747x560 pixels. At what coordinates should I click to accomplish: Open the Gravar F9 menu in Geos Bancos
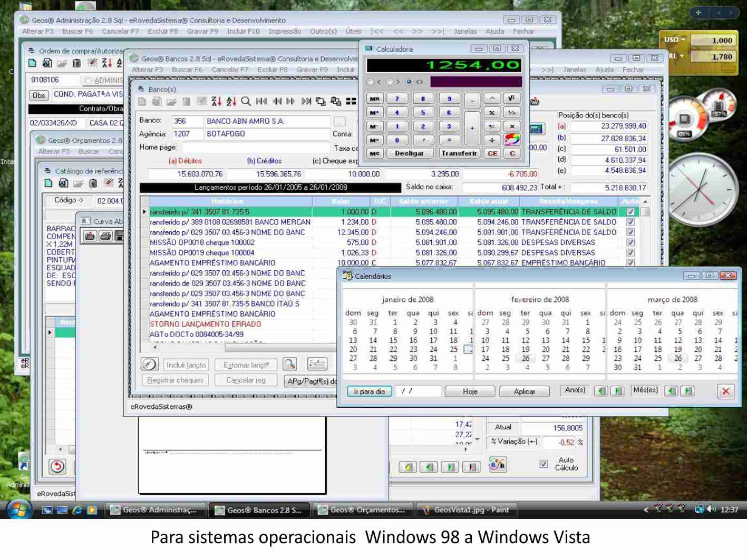click(312, 70)
